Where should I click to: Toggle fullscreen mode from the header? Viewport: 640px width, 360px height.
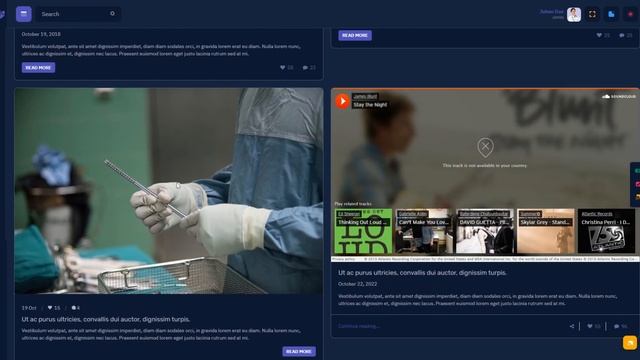[592, 14]
